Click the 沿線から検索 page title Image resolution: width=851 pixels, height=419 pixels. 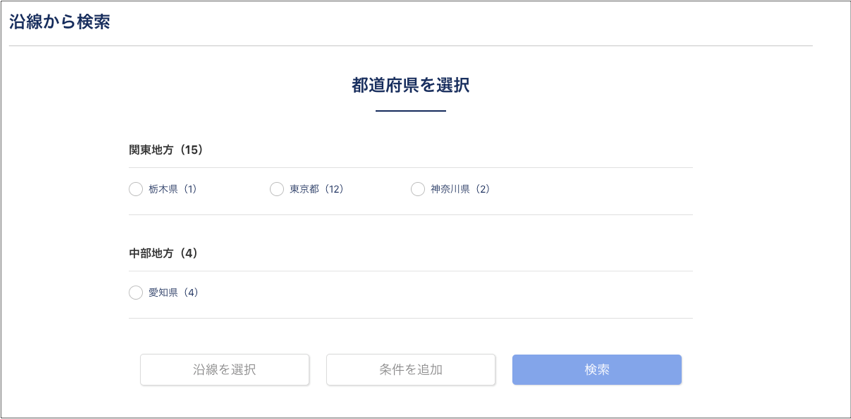60,21
